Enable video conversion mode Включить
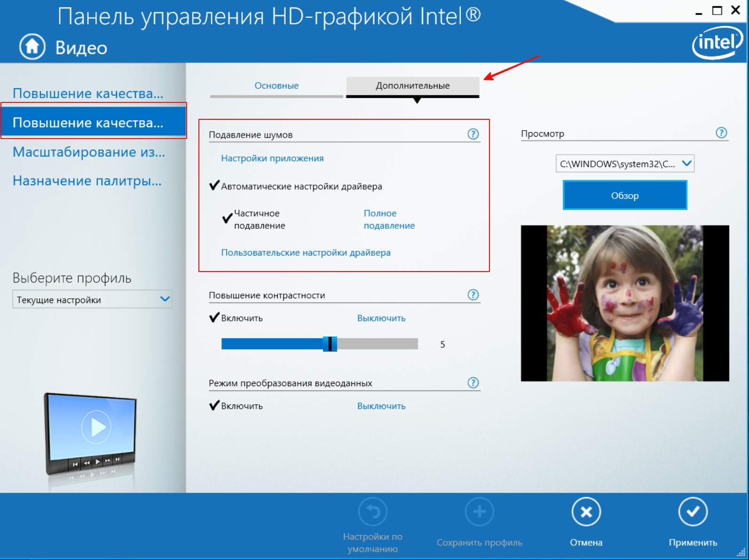 tap(236, 405)
